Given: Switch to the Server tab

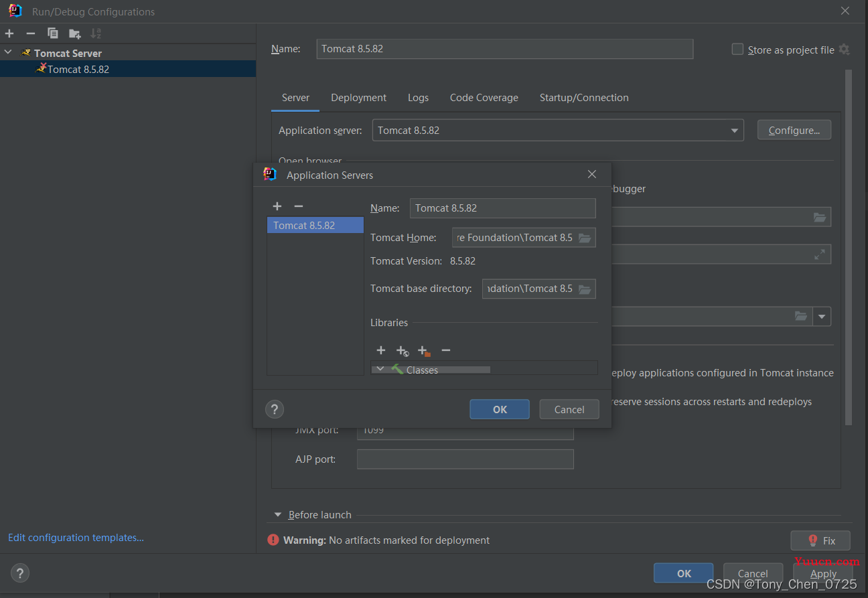Looking at the screenshot, I should coord(295,98).
